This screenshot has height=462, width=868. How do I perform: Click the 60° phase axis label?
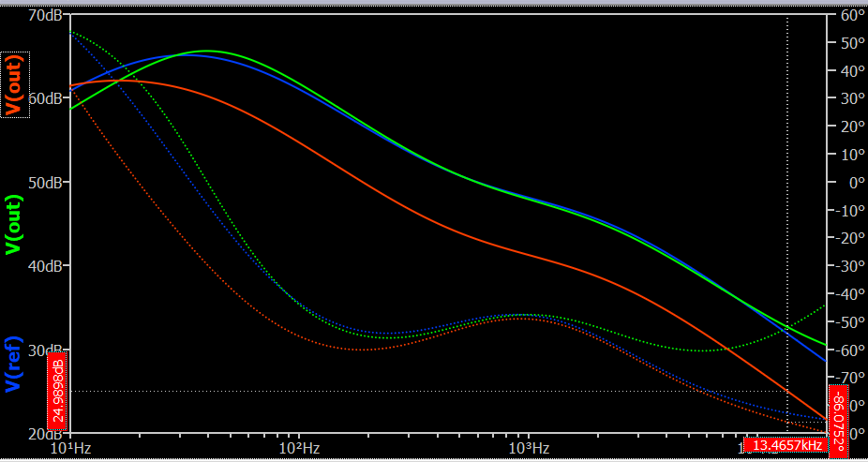click(x=850, y=14)
